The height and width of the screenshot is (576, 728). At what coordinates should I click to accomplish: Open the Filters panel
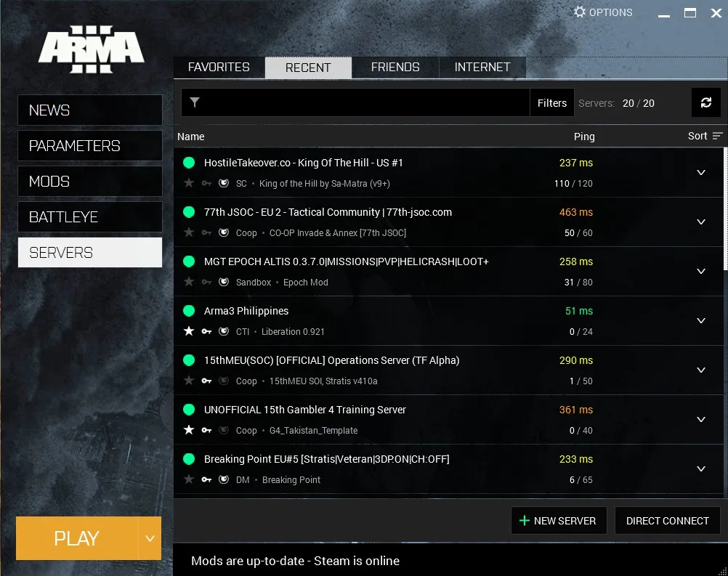(x=552, y=102)
